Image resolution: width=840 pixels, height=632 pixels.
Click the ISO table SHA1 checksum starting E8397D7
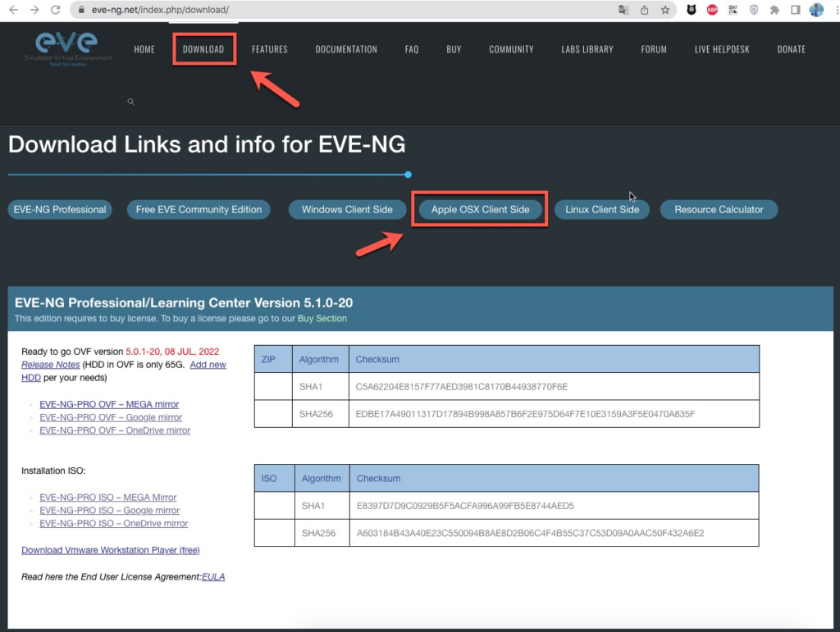[x=465, y=506]
